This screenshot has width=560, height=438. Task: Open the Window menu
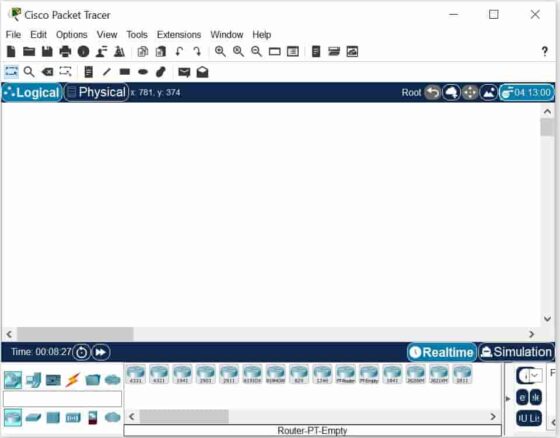(x=227, y=35)
